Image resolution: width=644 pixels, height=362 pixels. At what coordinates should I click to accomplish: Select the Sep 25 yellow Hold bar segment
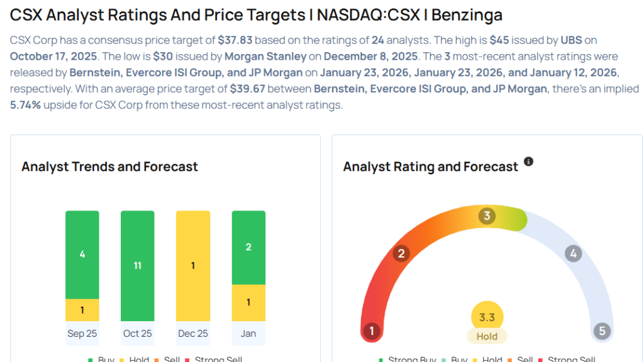pyautogui.click(x=82, y=310)
